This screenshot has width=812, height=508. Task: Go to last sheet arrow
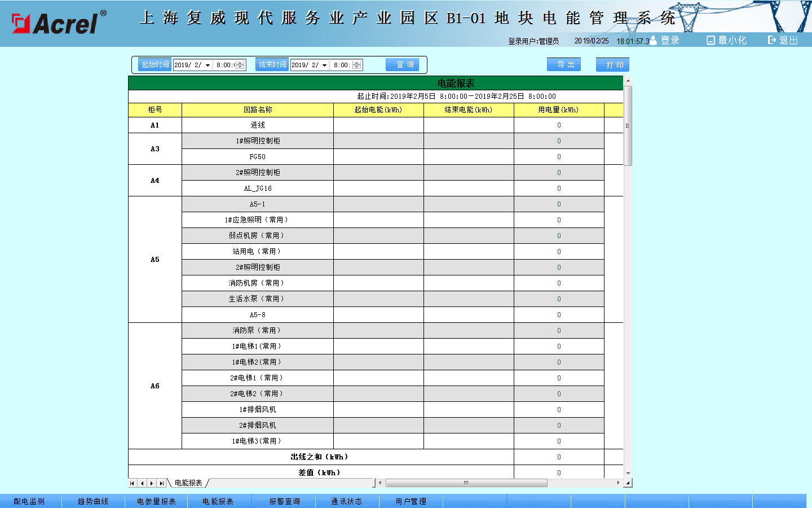(x=162, y=483)
